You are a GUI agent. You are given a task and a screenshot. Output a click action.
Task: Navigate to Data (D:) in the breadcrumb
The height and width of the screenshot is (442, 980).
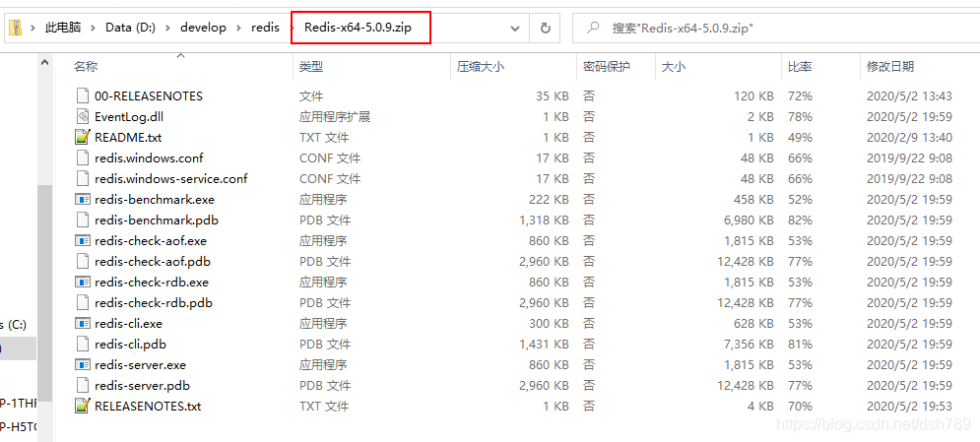(131, 28)
